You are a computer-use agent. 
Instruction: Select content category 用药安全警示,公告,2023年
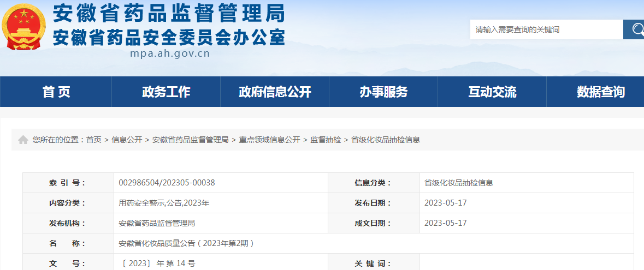point(164,203)
